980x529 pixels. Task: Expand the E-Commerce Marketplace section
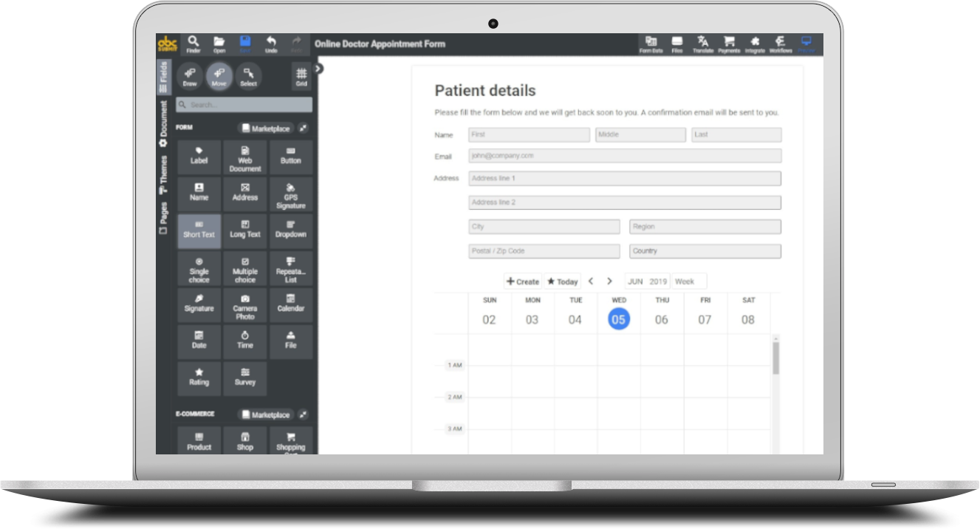point(266,414)
